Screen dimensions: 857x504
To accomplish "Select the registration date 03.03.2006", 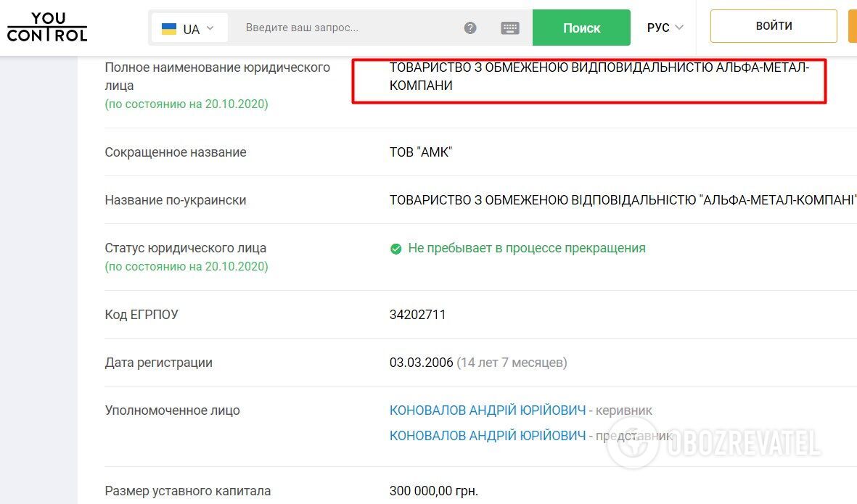I will tap(422, 363).
